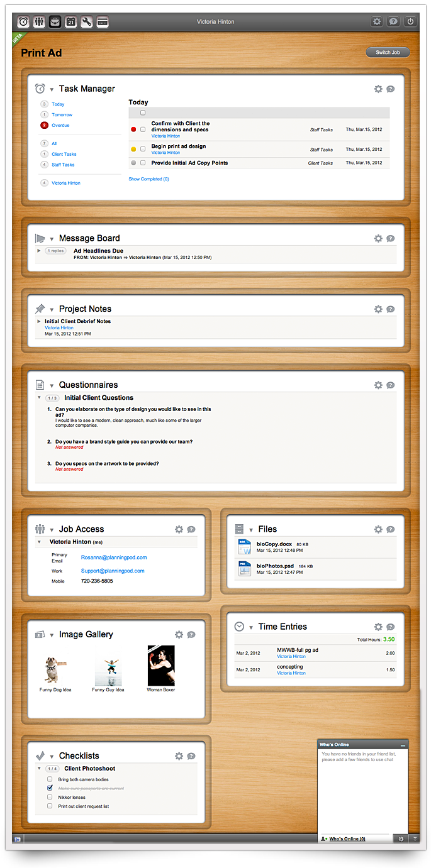
Task: Open Job Access panel settings gear
Action: 179,530
